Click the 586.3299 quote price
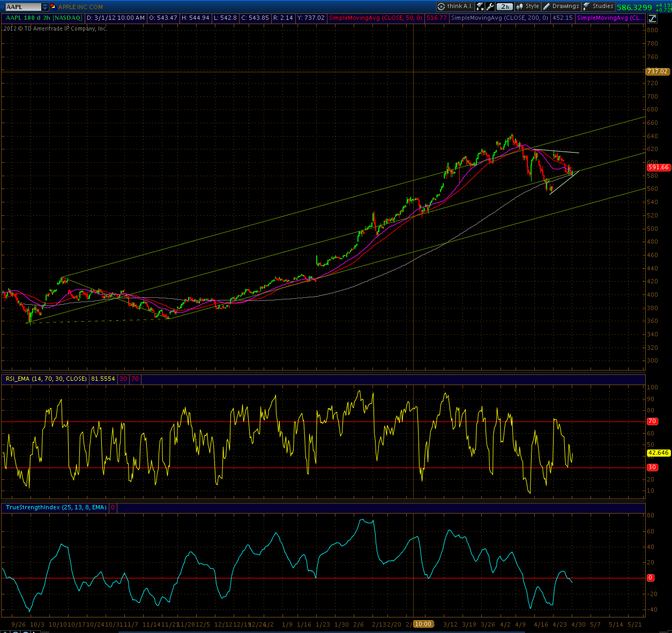The height and width of the screenshot is (633, 672). coord(634,7)
